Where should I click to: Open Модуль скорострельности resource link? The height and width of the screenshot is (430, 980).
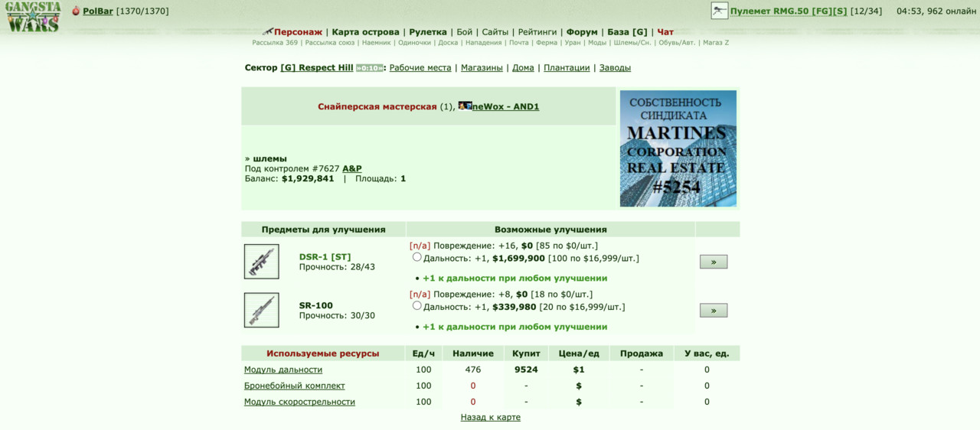299,402
